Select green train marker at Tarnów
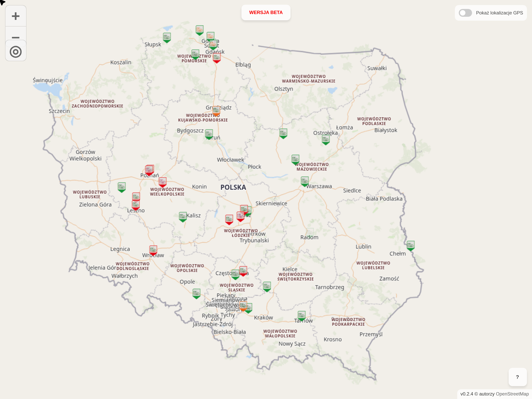The width and height of the screenshot is (532, 399). (x=301, y=315)
